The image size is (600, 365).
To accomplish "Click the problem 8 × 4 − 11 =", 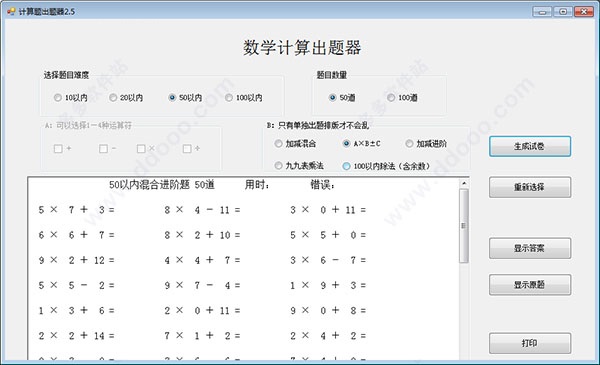I will [202, 210].
